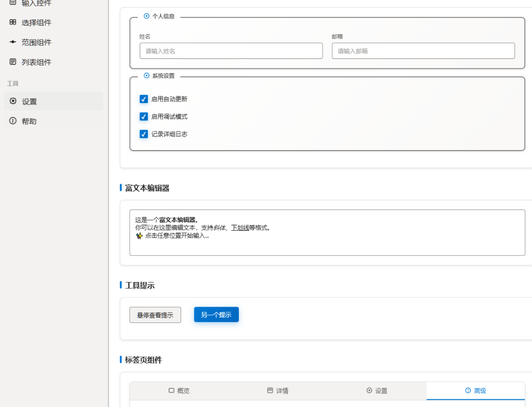Click the 选择组件 grid icon in sidebar

[x=13, y=22]
